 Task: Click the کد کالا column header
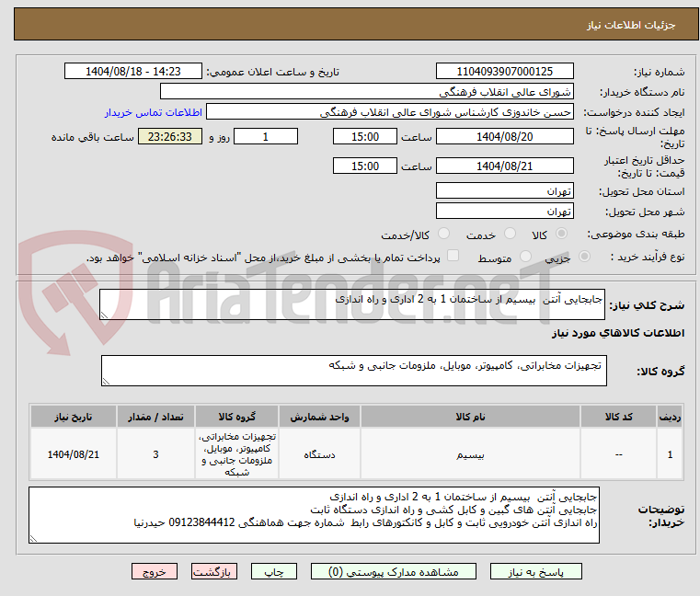618,417
